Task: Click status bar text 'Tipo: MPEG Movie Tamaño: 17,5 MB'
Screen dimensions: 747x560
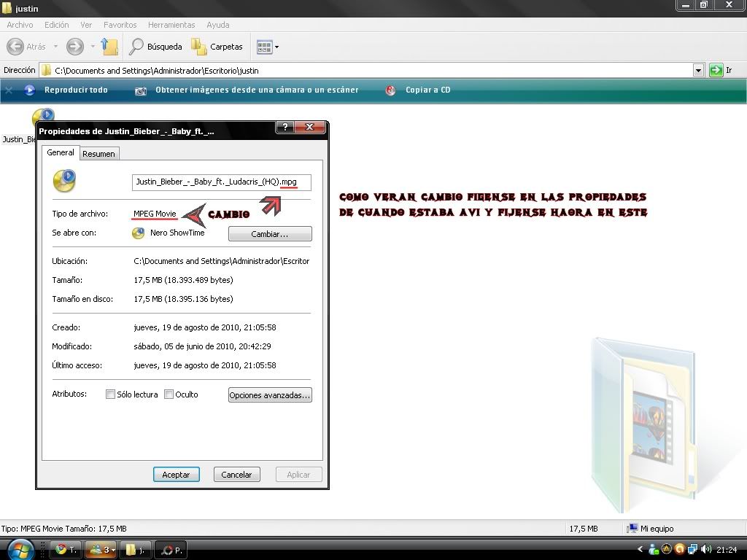Action: (64, 529)
